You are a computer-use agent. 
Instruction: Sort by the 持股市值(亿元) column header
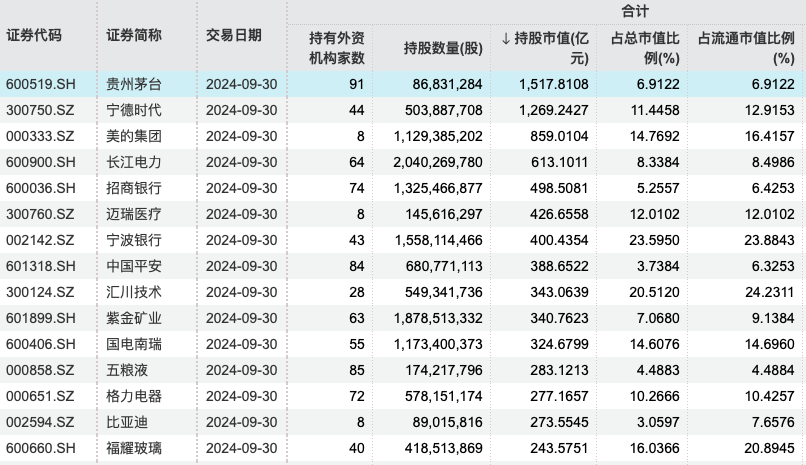tap(544, 48)
